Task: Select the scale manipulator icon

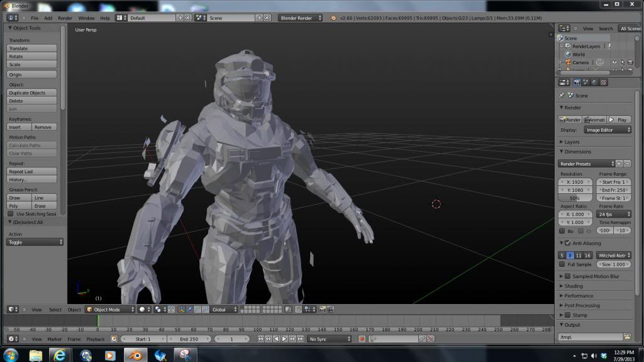Action: pos(205,309)
